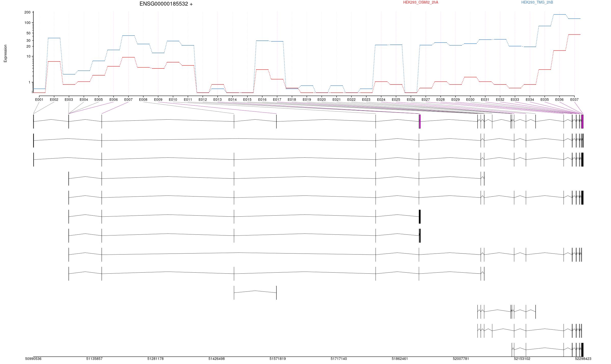Click exon label E018
611x364 pixels.
point(292,100)
